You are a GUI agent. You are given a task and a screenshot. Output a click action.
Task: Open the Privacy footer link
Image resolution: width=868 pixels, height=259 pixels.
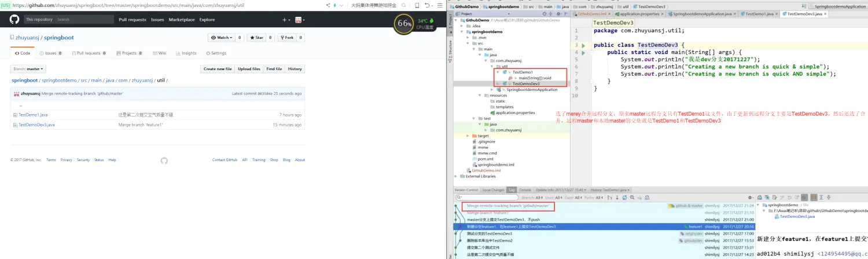(67, 160)
